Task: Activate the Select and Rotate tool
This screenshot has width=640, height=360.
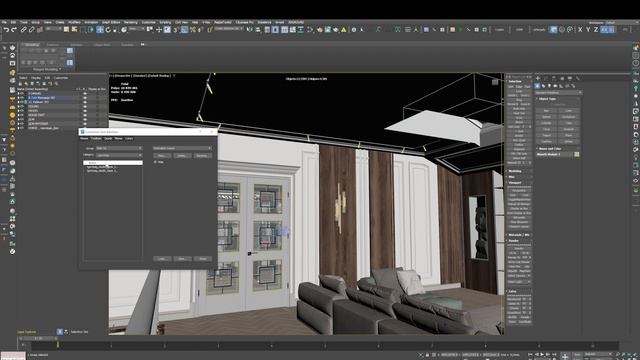Action: point(108,29)
